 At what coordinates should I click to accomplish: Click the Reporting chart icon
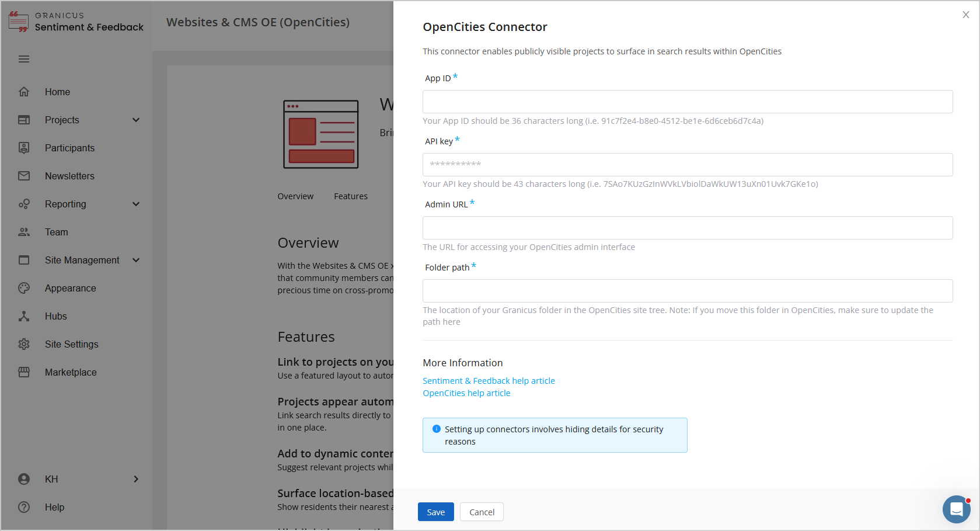(x=24, y=204)
